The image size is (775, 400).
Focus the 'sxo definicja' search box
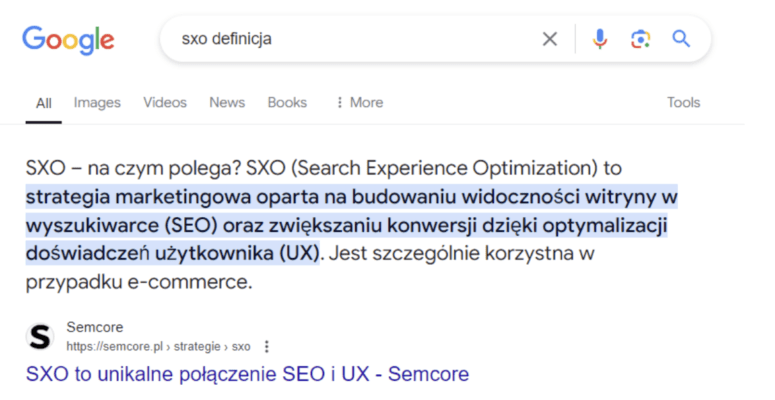point(350,39)
